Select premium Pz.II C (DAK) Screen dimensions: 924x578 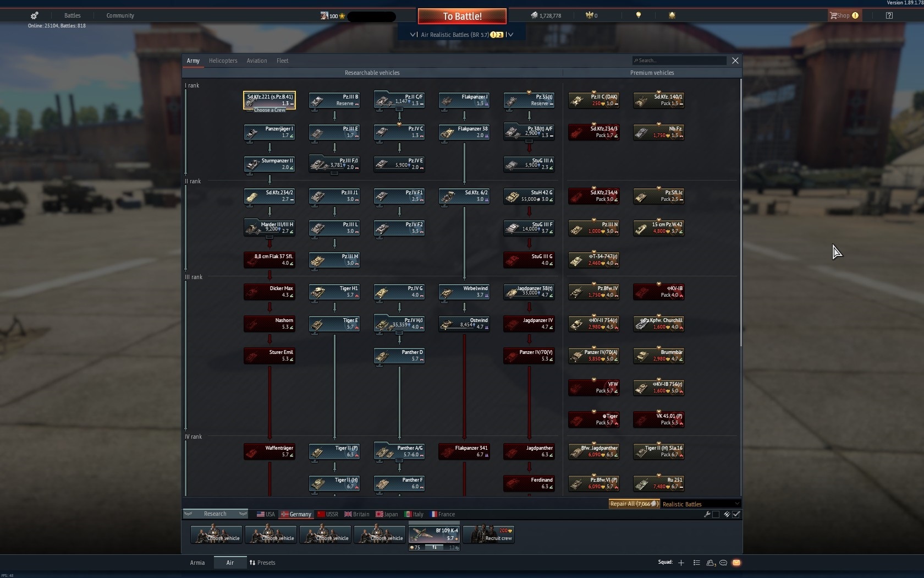594,100
